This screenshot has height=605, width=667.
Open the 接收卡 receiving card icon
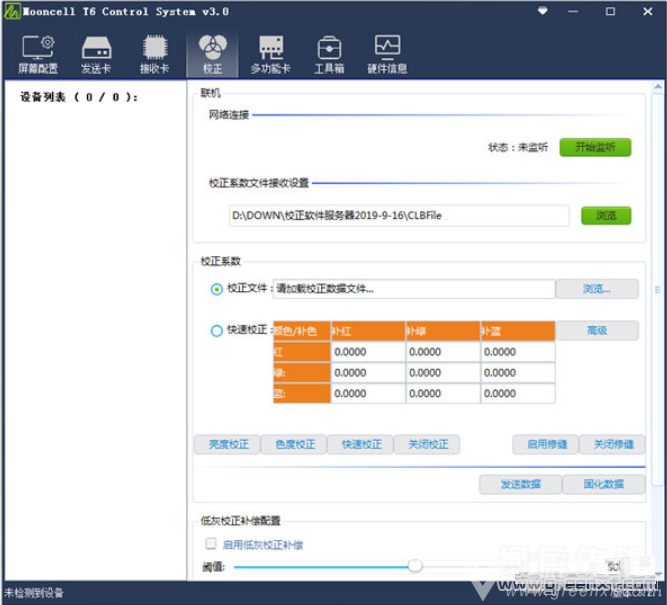[x=154, y=54]
